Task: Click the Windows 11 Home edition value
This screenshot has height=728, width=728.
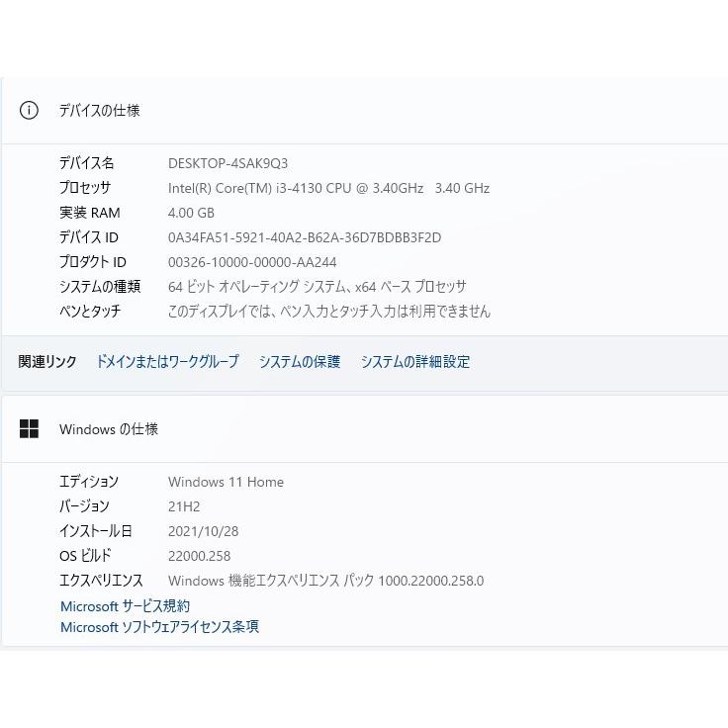Action: pyautogui.click(x=227, y=482)
